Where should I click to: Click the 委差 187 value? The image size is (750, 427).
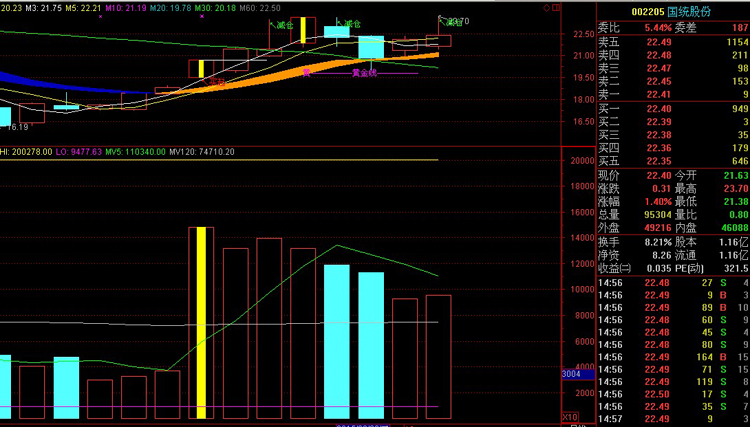[x=740, y=28]
